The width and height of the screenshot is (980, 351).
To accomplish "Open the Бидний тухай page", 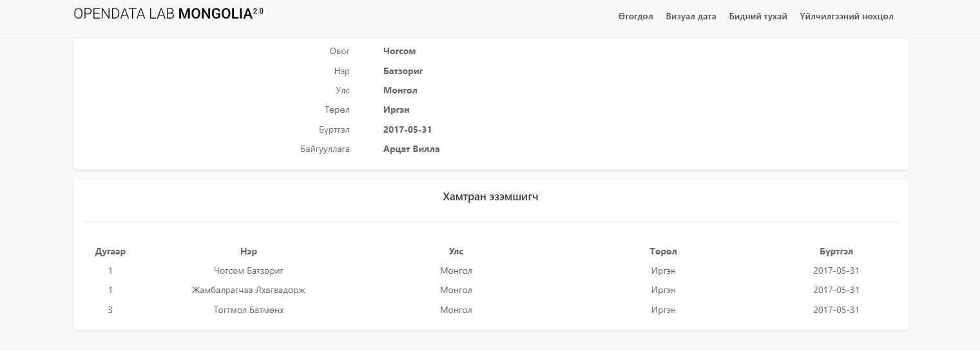I will pyautogui.click(x=758, y=17).
